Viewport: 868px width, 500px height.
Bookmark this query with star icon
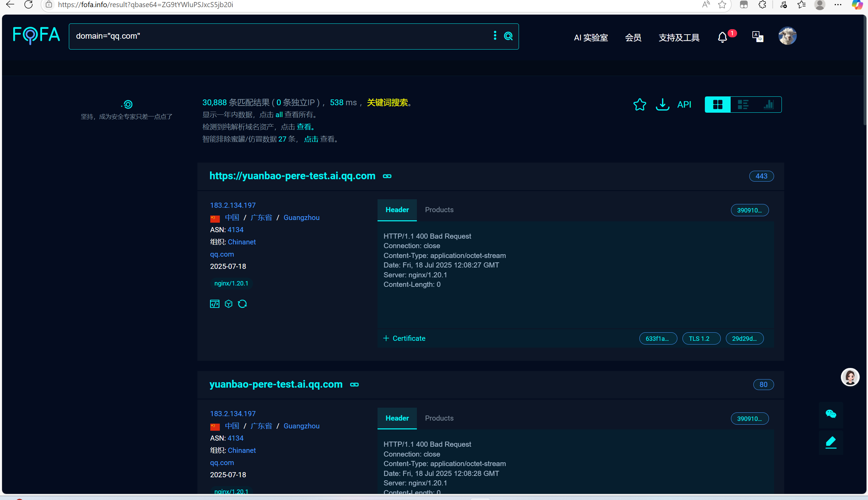click(639, 105)
